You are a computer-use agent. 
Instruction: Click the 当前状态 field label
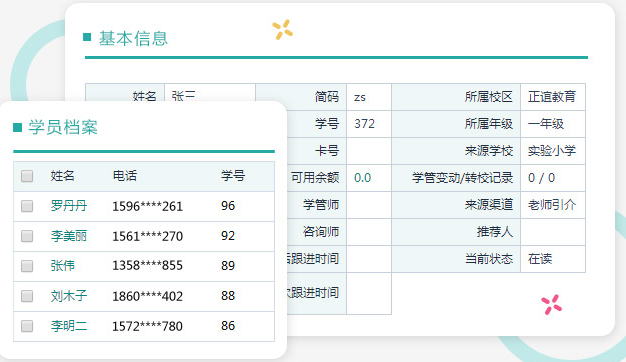click(489, 259)
